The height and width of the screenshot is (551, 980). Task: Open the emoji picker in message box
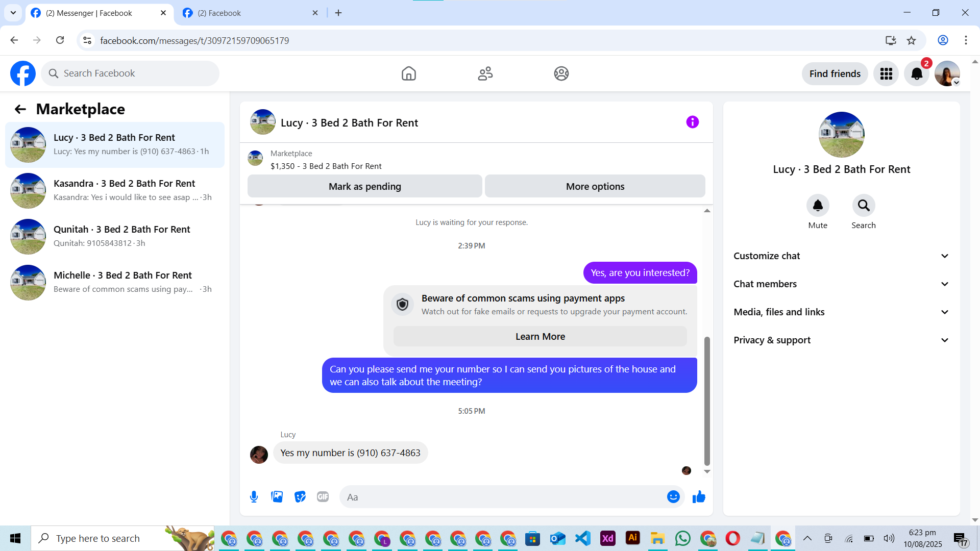click(673, 496)
